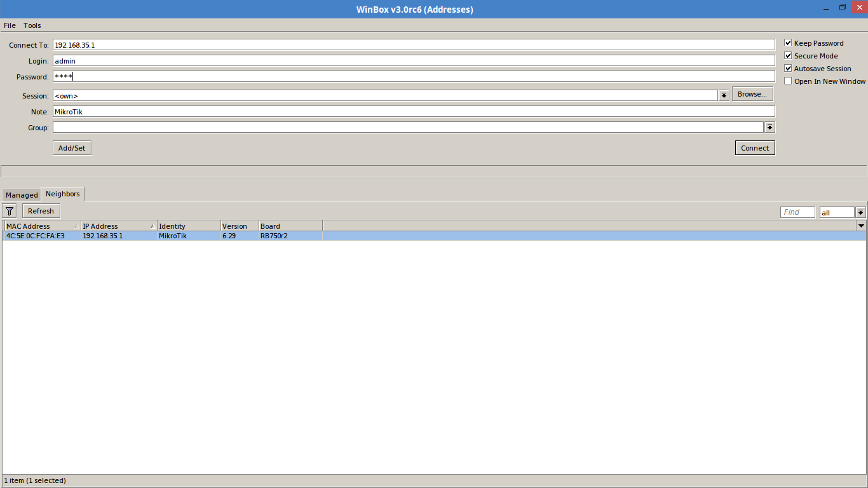Sort by Version column header

click(240, 226)
